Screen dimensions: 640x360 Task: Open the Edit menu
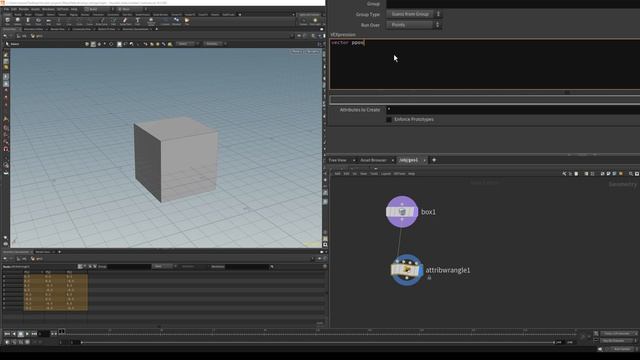pyautogui.click(x=14, y=9)
